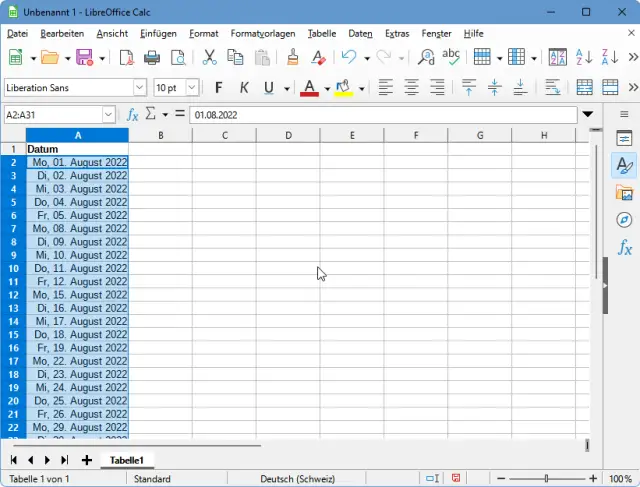Select the Tabelle1 sheet tab
The width and height of the screenshot is (640, 487).
[x=127, y=460]
